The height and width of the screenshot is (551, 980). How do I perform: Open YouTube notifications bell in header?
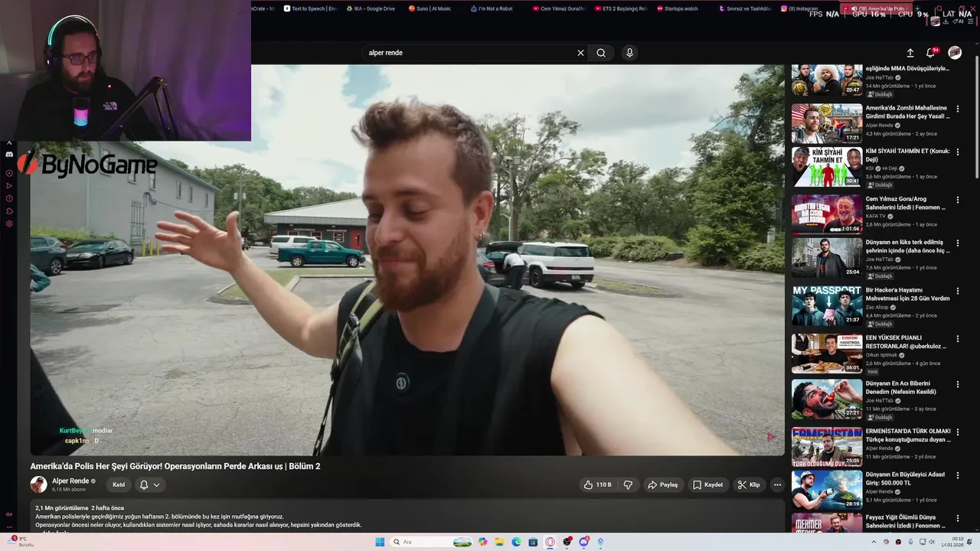[930, 53]
